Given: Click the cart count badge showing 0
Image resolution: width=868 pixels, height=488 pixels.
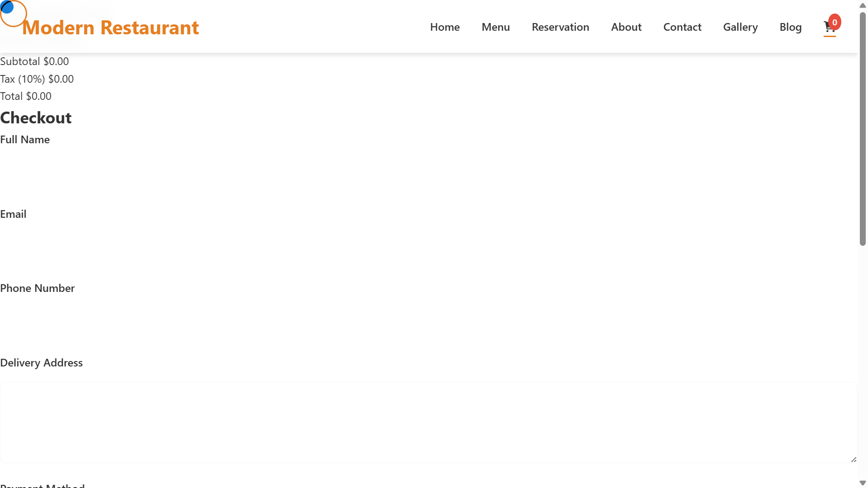Looking at the screenshot, I should [835, 22].
